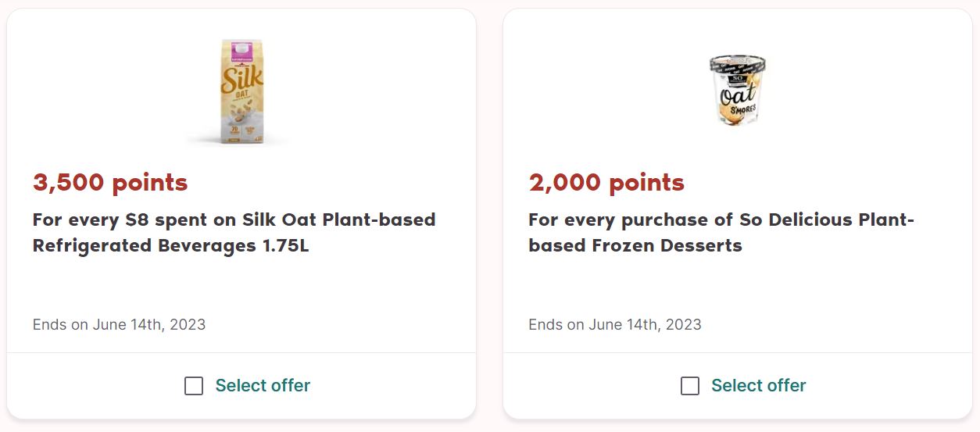Tick the checkbox for the So Delicious offer
Image resolution: width=980 pixels, height=432 pixels.
[x=690, y=386]
